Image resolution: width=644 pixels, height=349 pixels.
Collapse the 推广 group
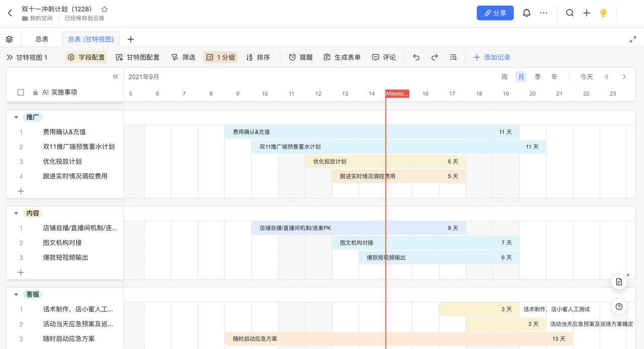tap(16, 117)
